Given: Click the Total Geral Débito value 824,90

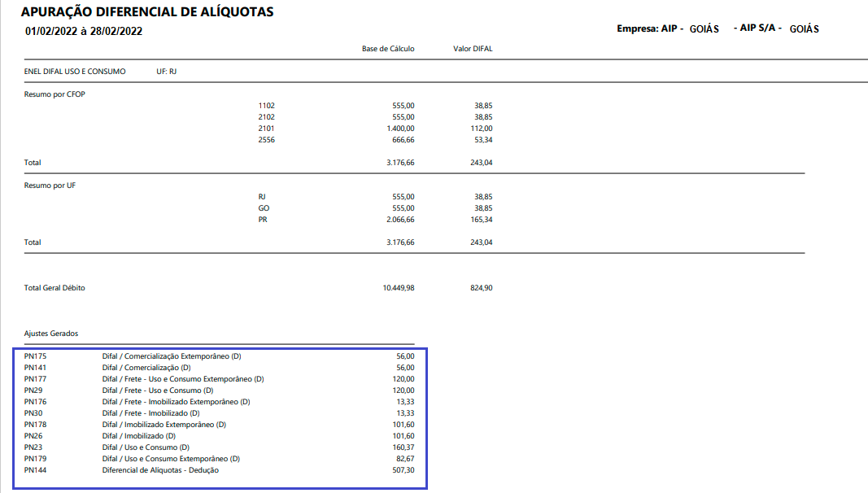Looking at the screenshot, I should click(481, 288).
